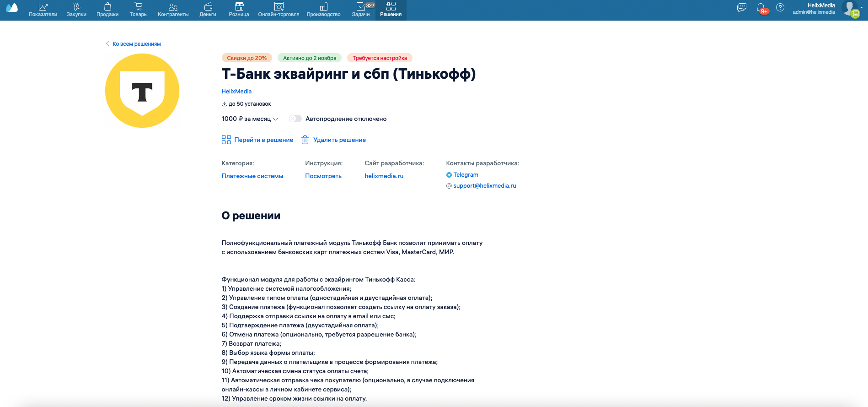Click the text '7) Возврат платежа;'

tap(252, 344)
